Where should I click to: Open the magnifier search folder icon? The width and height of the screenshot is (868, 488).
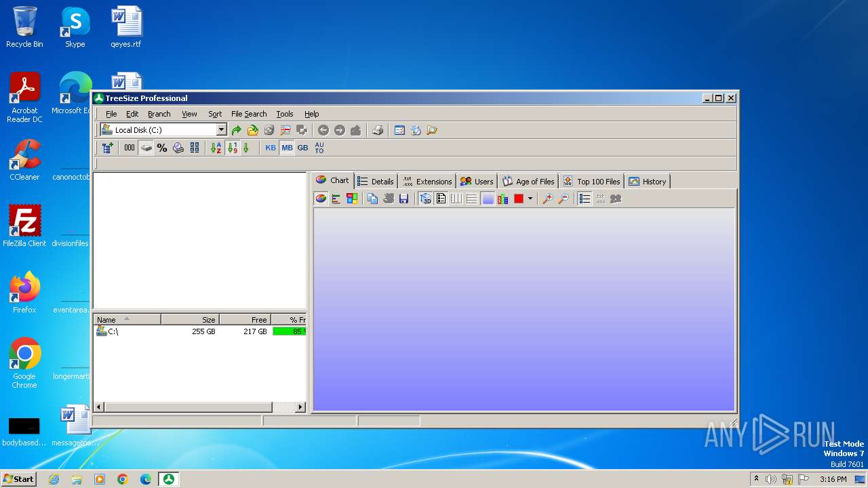pyautogui.click(x=432, y=130)
